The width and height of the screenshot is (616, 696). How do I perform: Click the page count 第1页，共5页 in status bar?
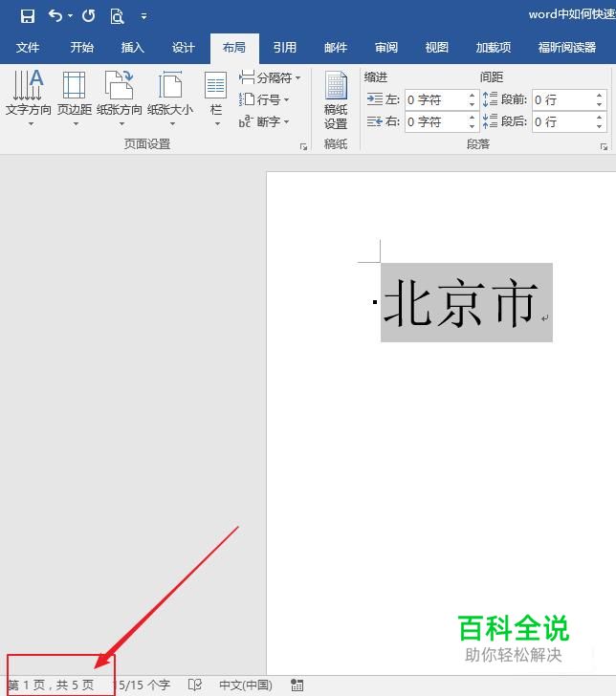click(51, 685)
